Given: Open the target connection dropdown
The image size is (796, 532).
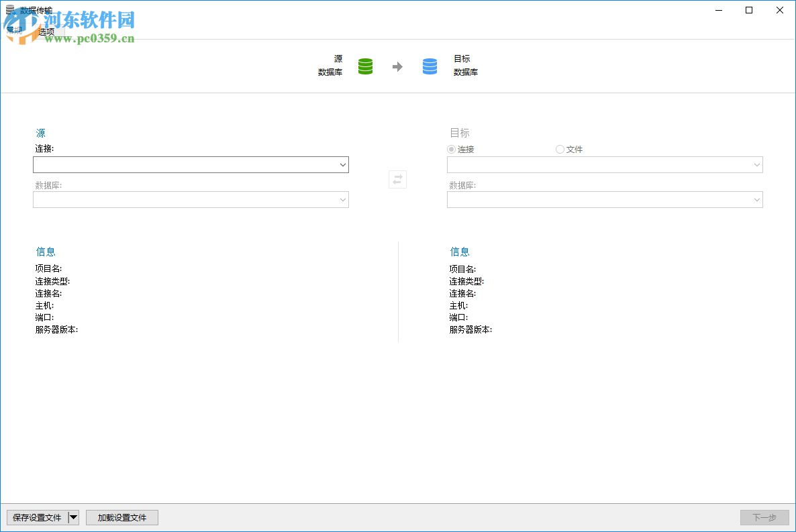Looking at the screenshot, I should [757, 164].
